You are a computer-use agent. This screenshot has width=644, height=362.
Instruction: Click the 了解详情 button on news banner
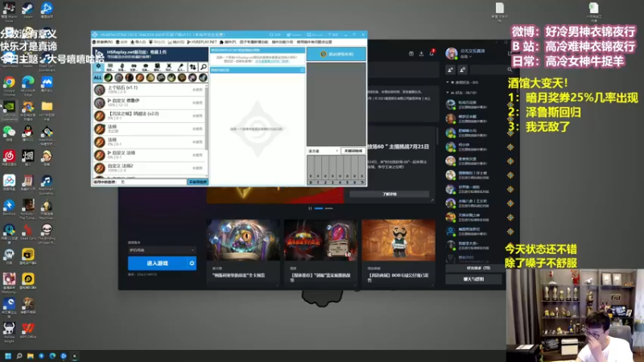click(390, 194)
